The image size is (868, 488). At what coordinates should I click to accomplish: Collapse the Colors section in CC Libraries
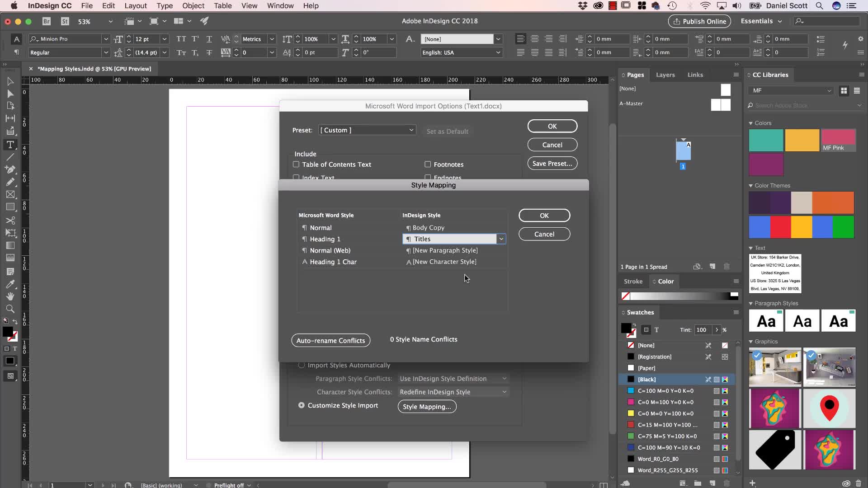(x=751, y=123)
